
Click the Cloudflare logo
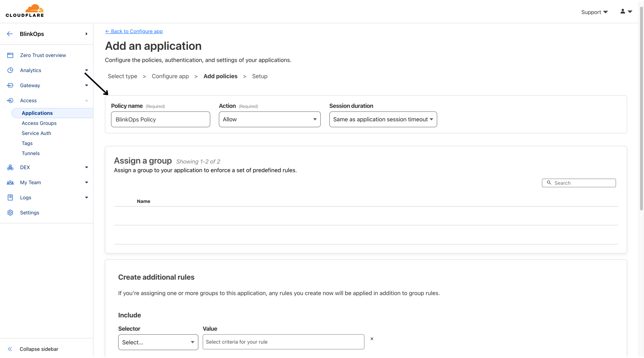coord(24,11)
